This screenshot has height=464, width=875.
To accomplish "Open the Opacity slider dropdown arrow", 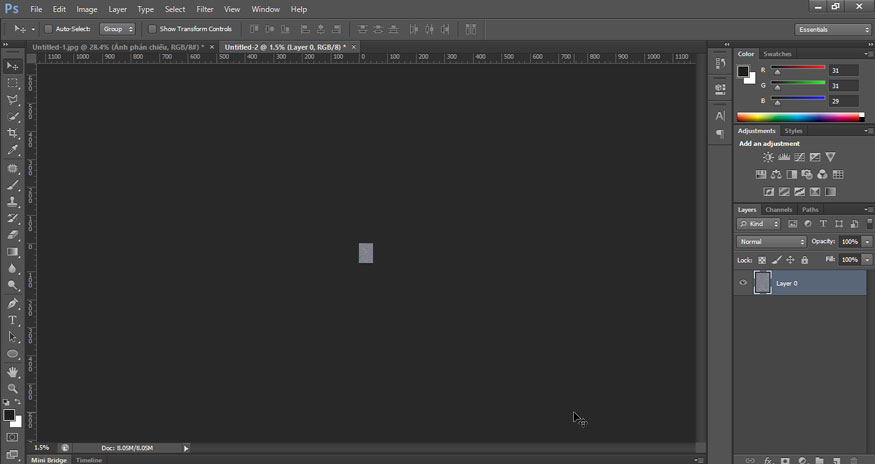I will [867, 242].
